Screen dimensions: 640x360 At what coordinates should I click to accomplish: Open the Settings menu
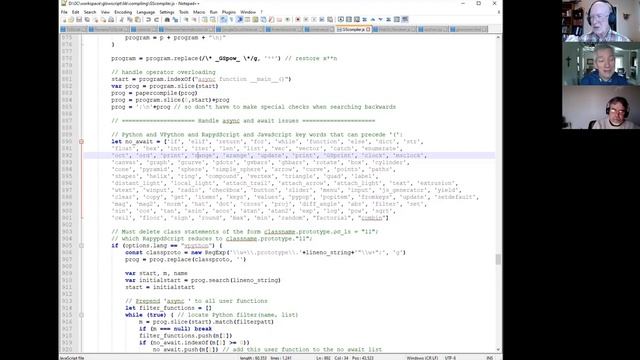point(167,12)
